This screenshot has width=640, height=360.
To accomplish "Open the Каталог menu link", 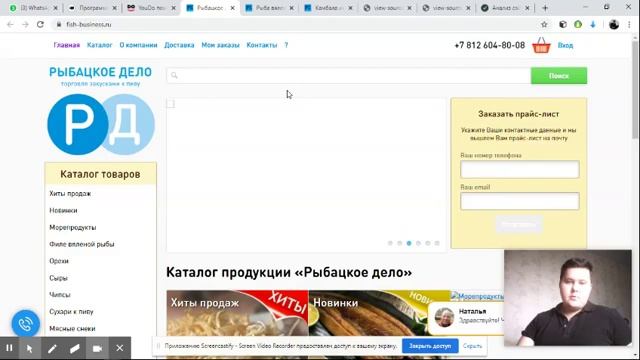I will point(100,45).
